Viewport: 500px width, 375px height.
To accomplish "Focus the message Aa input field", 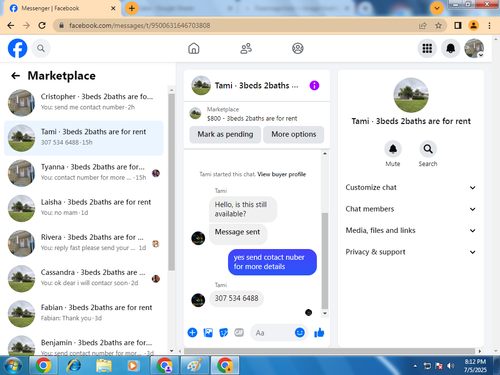I will pos(273,333).
